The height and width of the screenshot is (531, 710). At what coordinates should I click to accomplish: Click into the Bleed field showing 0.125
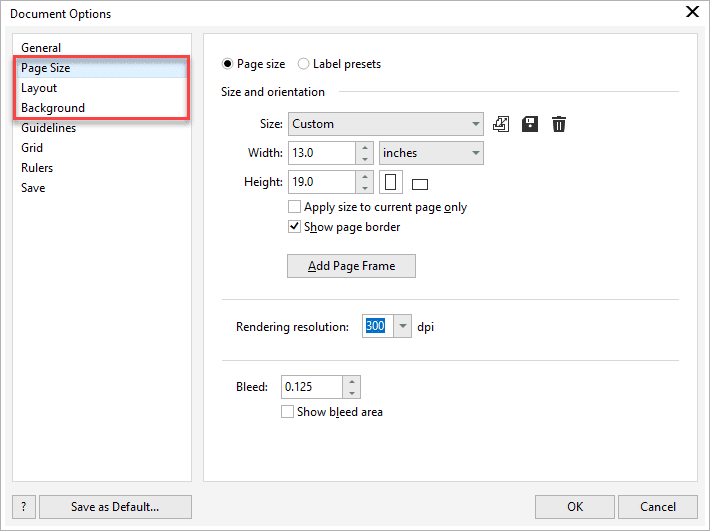point(312,387)
